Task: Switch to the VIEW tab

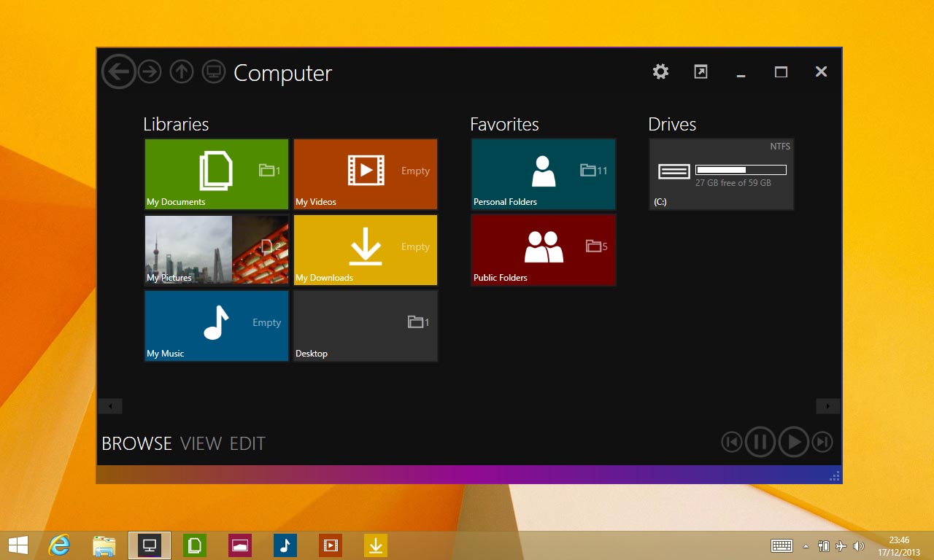Action: click(x=201, y=443)
